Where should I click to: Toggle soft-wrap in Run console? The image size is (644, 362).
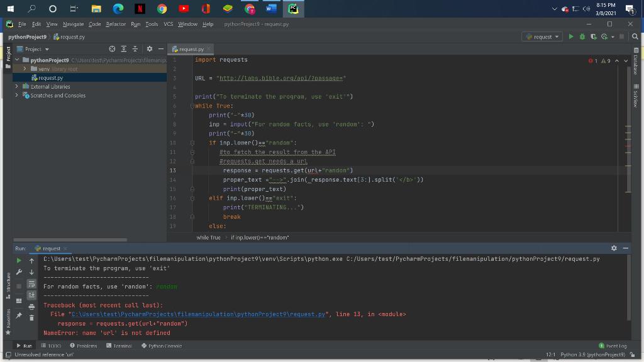tap(31, 283)
